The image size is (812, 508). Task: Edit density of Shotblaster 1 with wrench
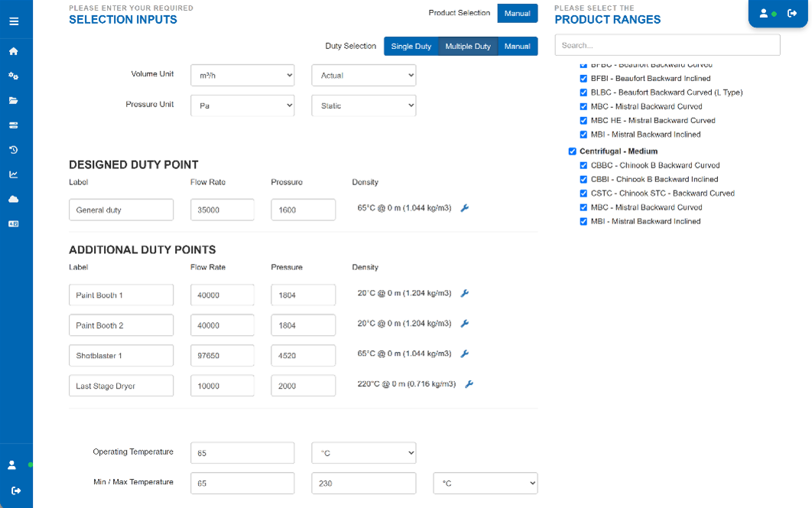[x=465, y=353]
